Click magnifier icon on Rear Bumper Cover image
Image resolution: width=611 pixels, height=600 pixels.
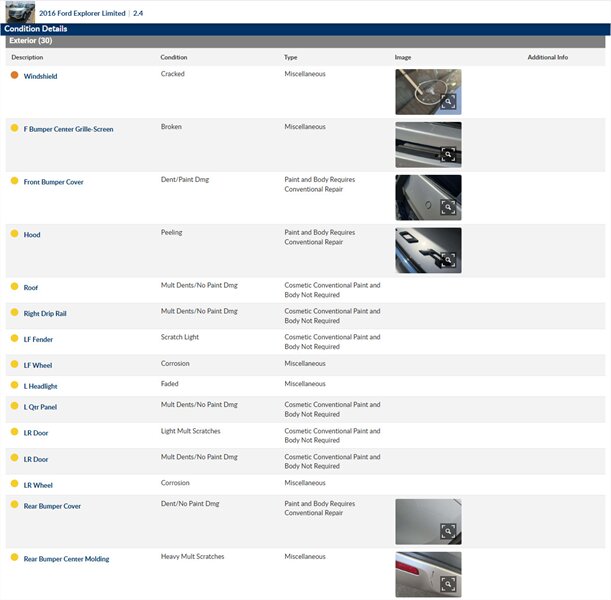click(x=449, y=532)
